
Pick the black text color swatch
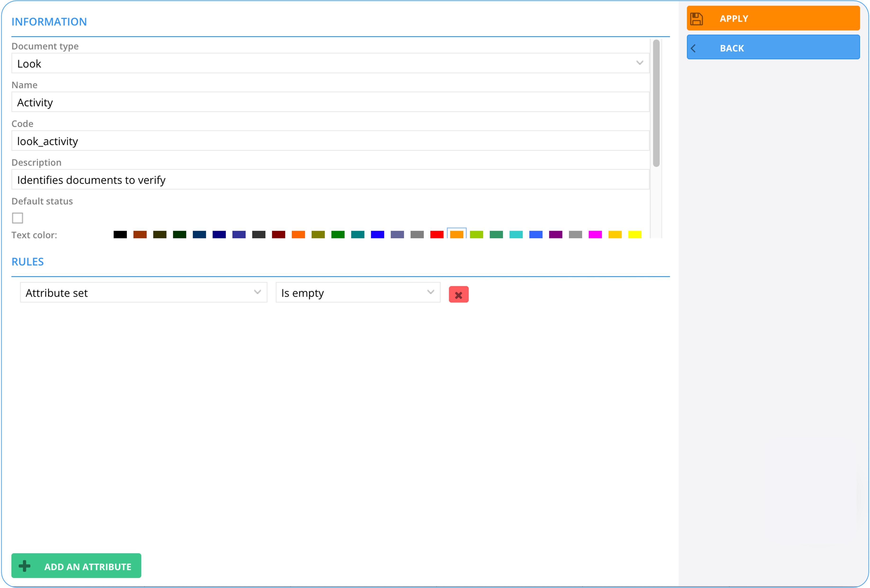[120, 235]
